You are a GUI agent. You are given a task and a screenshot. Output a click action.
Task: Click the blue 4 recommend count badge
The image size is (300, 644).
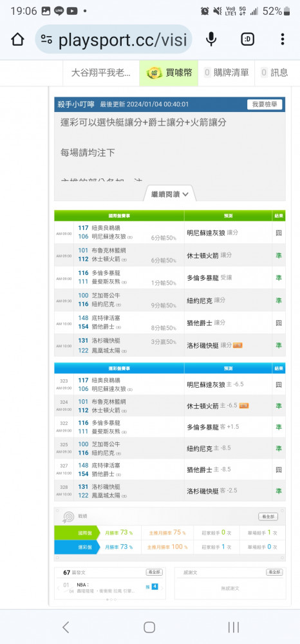pos(155,587)
